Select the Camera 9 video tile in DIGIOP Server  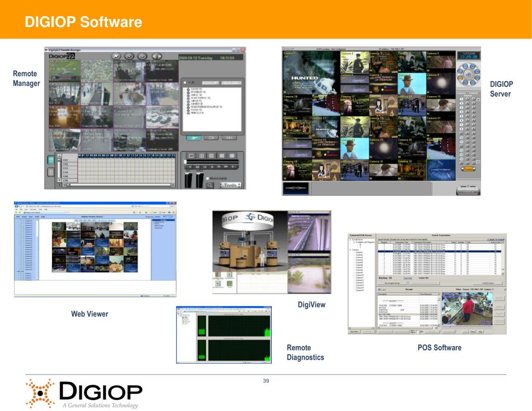[441, 84]
